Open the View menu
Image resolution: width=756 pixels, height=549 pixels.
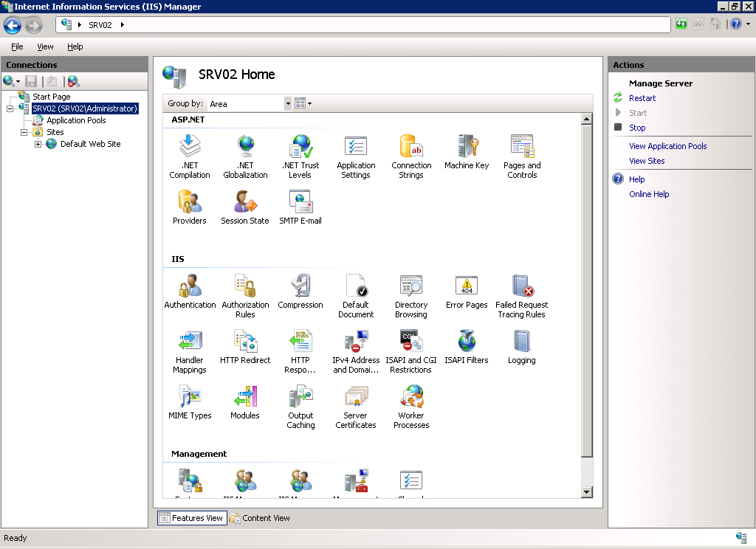click(x=45, y=46)
